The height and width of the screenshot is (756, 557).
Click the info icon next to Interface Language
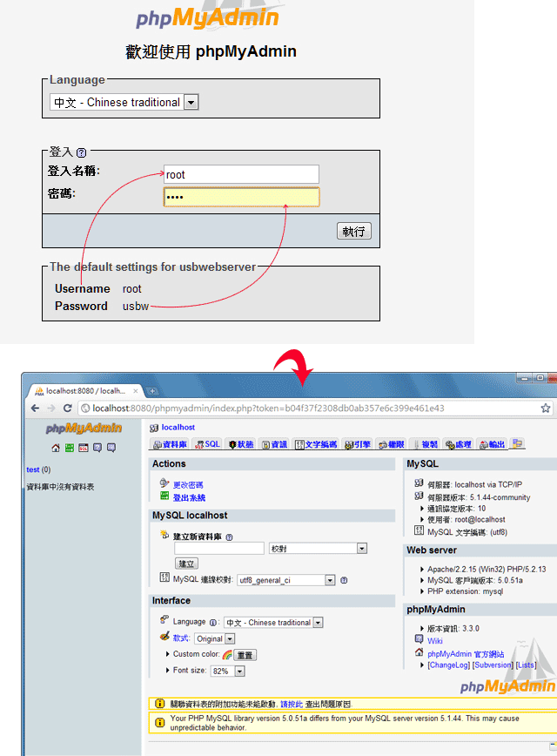point(213,623)
